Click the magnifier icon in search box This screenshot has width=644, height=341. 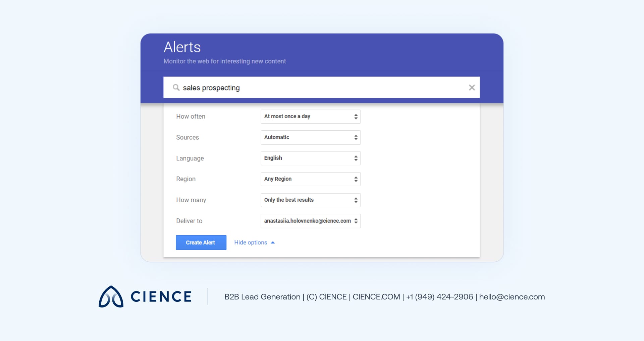pos(176,87)
